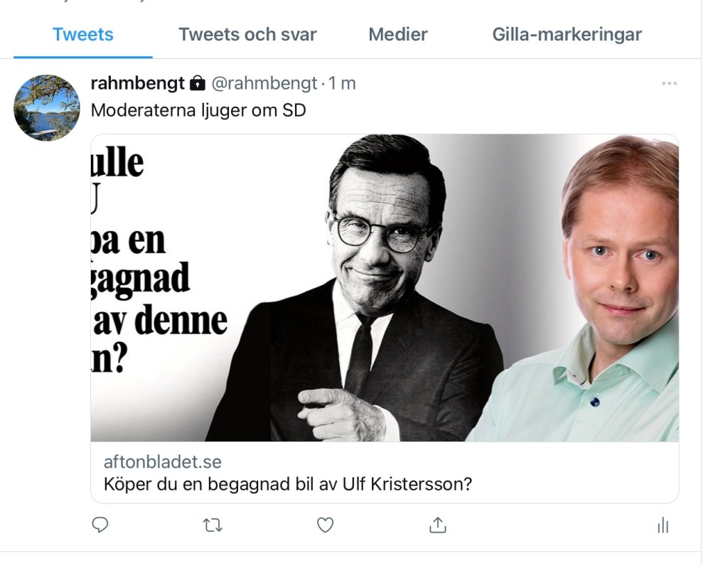Reply to the rahmbengt tweet

pos(100,525)
